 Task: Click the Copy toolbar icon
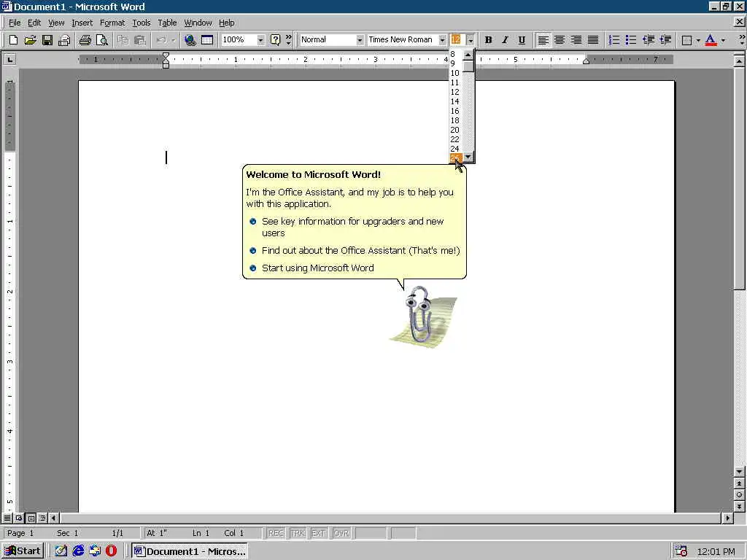(x=123, y=40)
